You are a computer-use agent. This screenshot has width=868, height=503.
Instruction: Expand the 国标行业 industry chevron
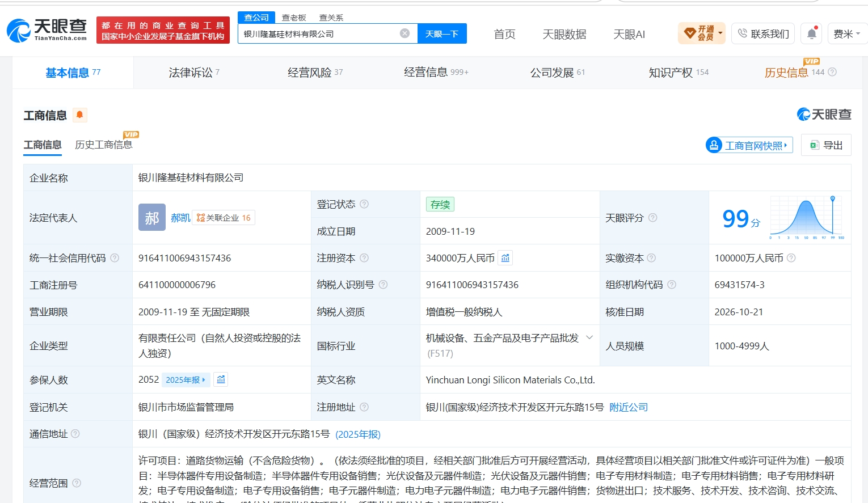[x=589, y=338]
